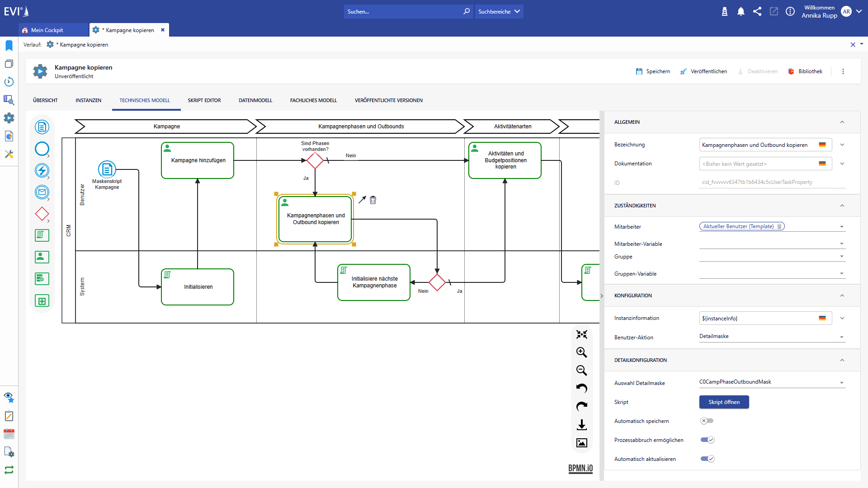868x488 pixels.
Task: Toggle Automatisch aktualisieren switch
Action: 708,459
